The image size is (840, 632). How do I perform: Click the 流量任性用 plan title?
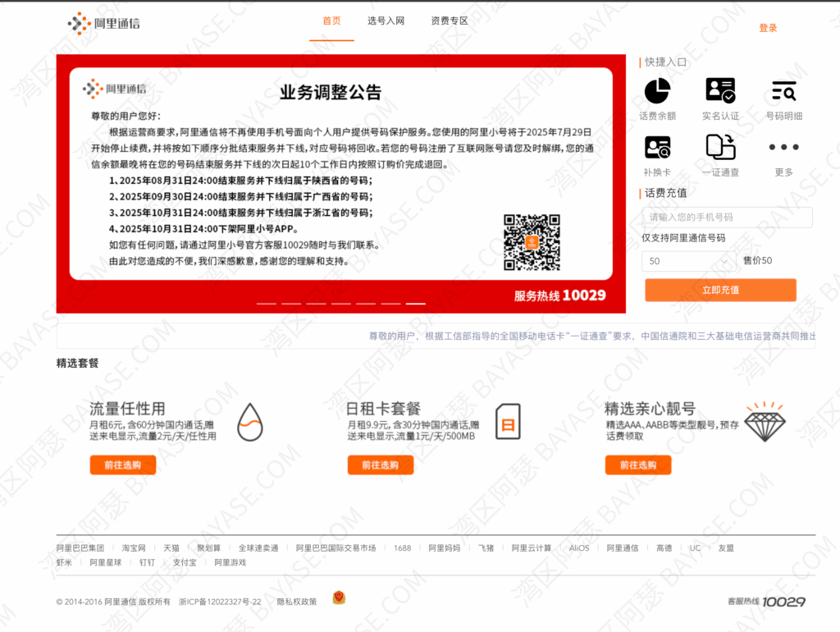click(127, 409)
